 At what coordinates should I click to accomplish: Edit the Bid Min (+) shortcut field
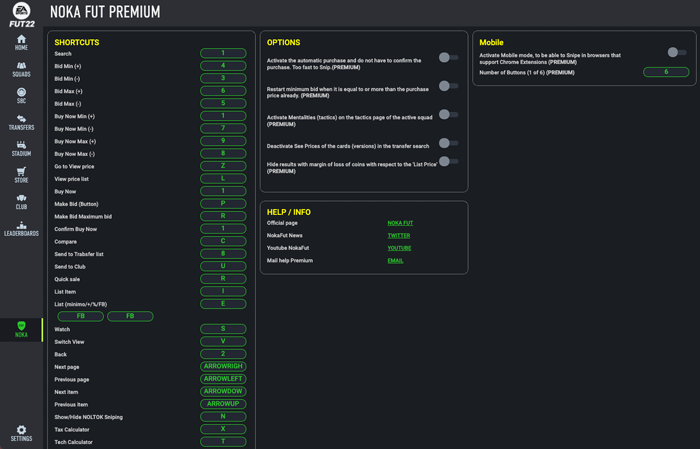tap(223, 66)
